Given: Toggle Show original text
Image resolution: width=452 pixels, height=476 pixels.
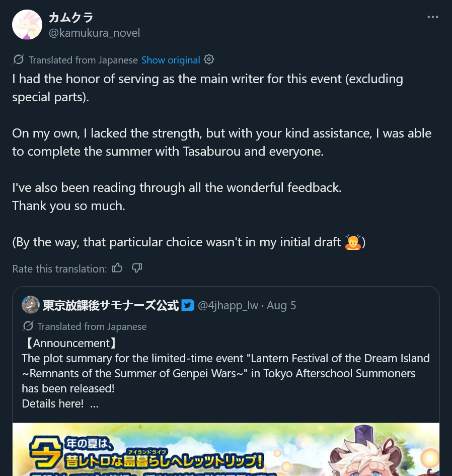Looking at the screenshot, I should (171, 60).
